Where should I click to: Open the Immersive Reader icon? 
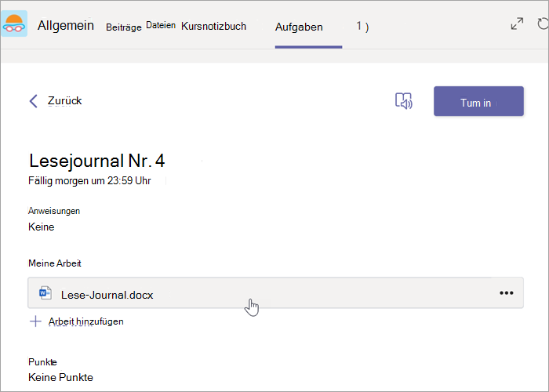[404, 101]
